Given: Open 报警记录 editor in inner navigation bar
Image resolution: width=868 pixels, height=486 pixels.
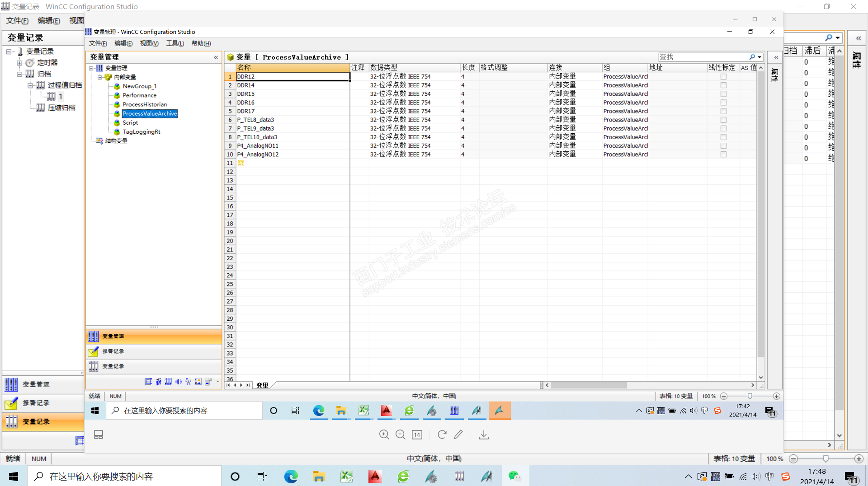Looking at the screenshot, I should pyautogui.click(x=154, y=351).
